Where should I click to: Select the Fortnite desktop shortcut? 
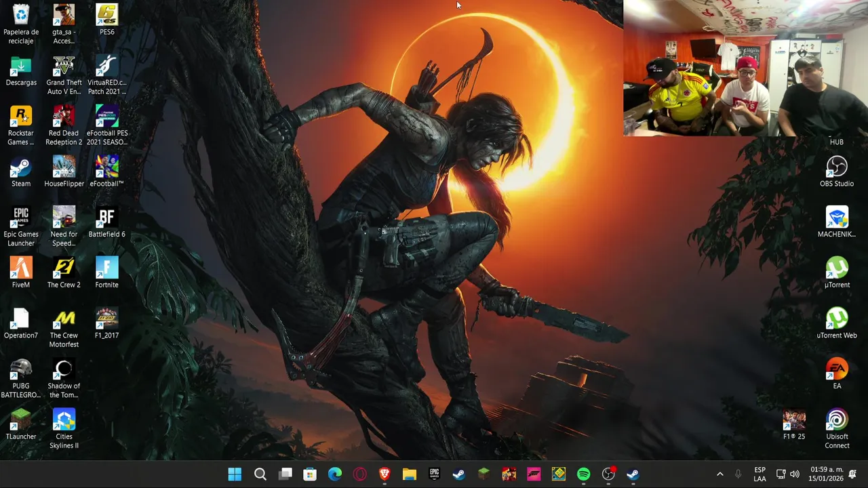tap(106, 272)
